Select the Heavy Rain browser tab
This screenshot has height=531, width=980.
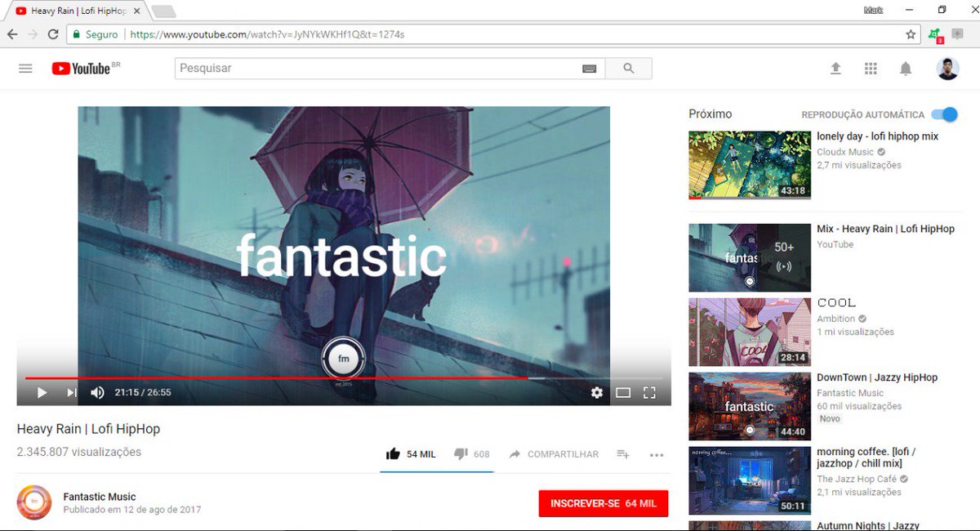[x=76, y=11]
